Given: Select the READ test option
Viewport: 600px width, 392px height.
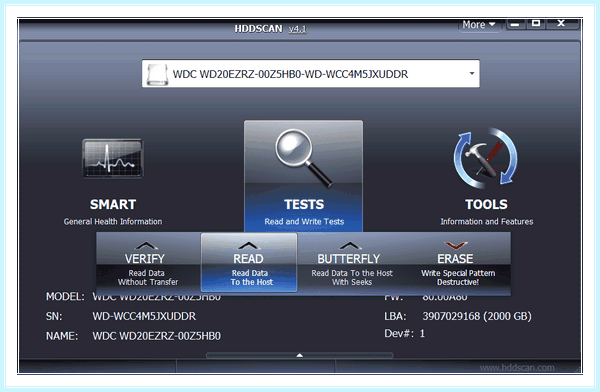Looking at the screenshot, I should coord(249,263).
